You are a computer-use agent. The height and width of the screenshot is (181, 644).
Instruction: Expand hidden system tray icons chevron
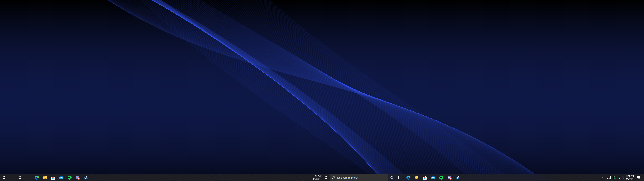coord(602,178)
